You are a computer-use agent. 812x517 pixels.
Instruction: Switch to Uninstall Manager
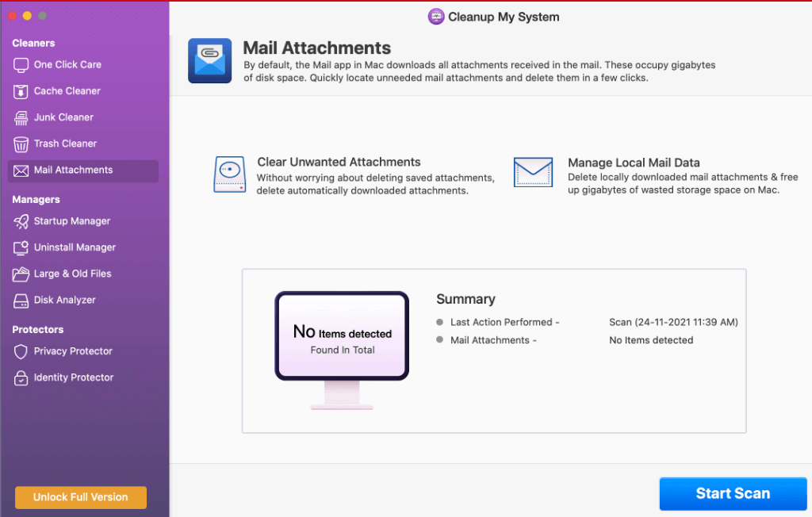pos(75,247)
